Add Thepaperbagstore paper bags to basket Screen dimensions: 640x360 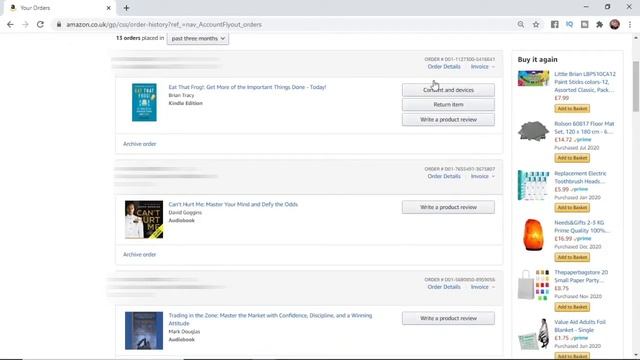(572, 307)
